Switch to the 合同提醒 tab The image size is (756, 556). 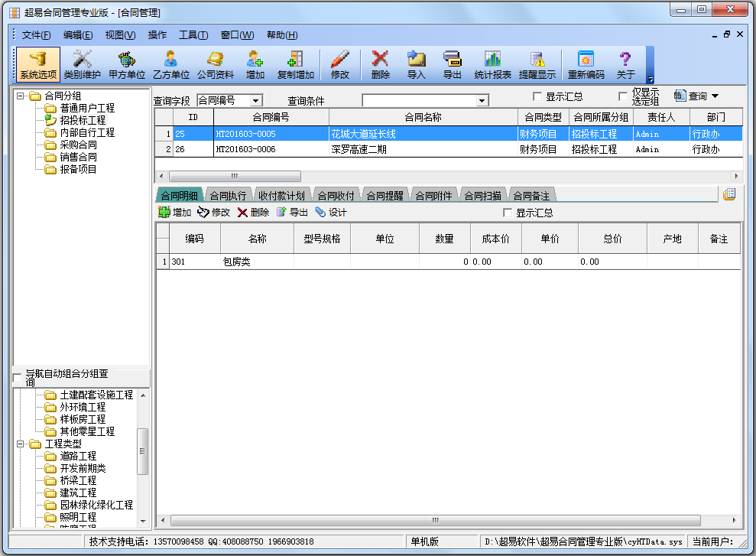click(384, 195)
